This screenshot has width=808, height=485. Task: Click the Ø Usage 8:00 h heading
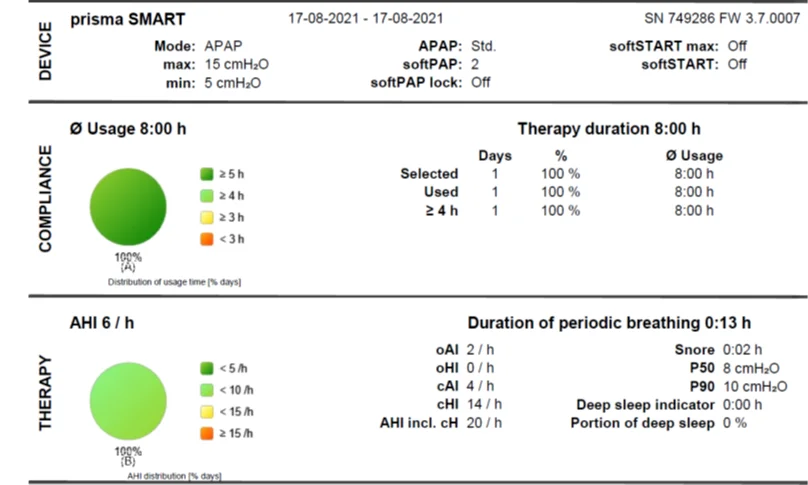128,129
